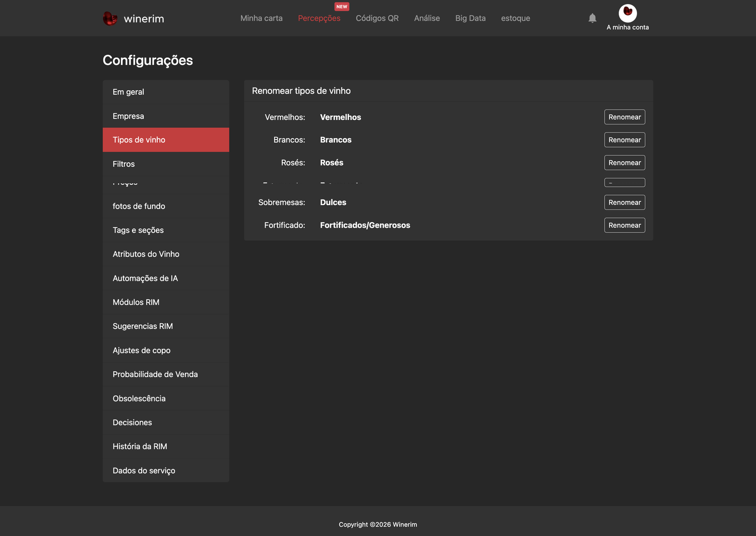
Task: Open Obsolescência settings
Action: [166, 398]
